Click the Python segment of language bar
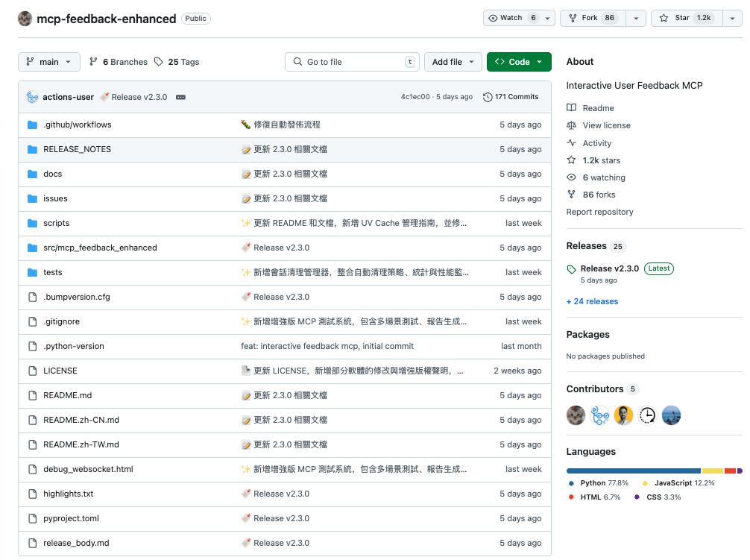The height and width of the screenshot is (560, 750). pos(633,471)
